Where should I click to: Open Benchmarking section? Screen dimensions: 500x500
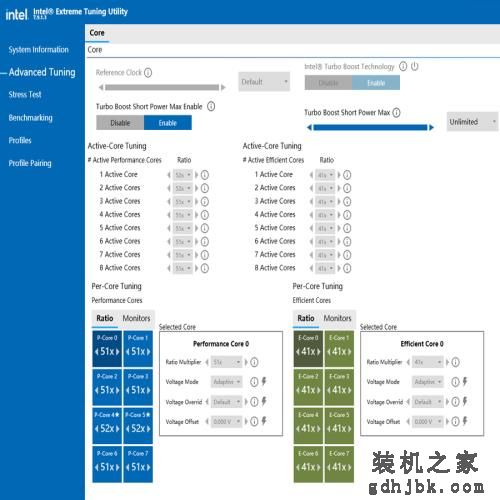30,118
